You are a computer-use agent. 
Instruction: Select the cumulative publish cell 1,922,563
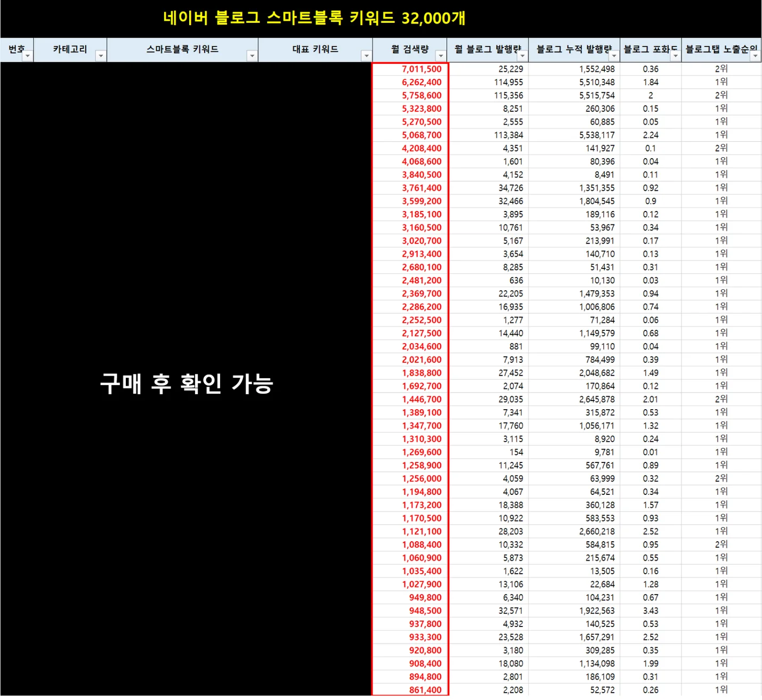[x=574, y=611]
